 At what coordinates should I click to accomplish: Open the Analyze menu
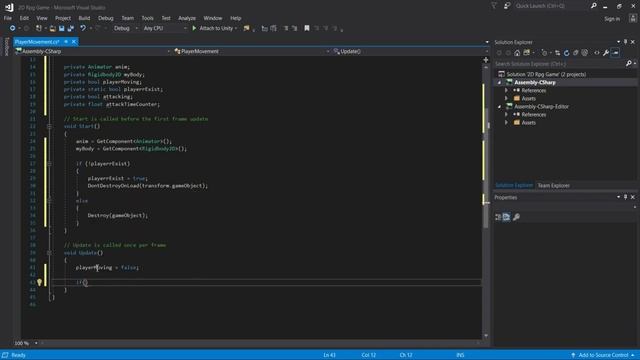[x=187, y=18]
